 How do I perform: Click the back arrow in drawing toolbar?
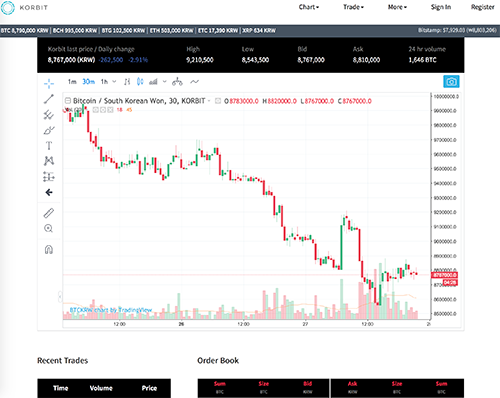pyautogui.click(x=49, y=192)
